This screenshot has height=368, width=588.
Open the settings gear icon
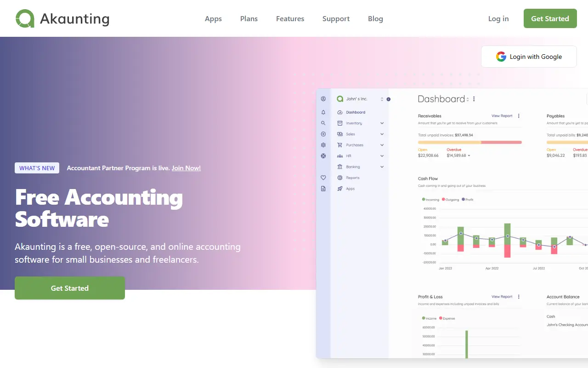[x=323, y=145]
